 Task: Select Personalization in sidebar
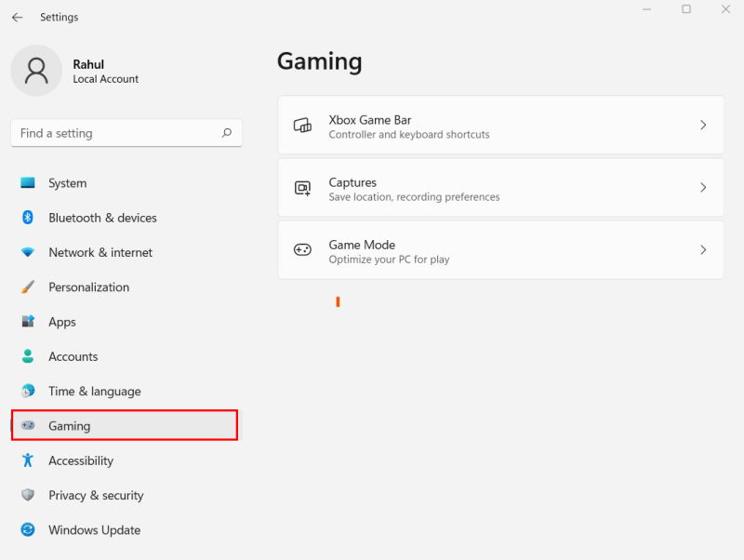click(x=125, y=287)
